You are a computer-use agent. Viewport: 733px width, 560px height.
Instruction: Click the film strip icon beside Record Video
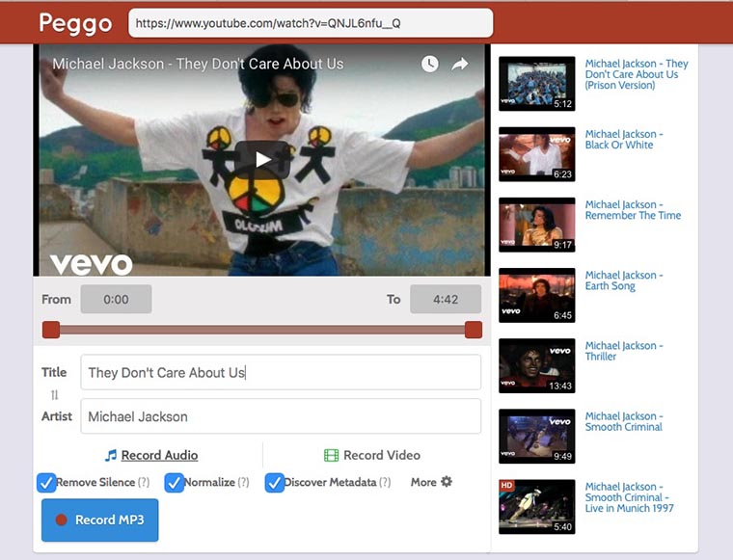click(331, 455)
